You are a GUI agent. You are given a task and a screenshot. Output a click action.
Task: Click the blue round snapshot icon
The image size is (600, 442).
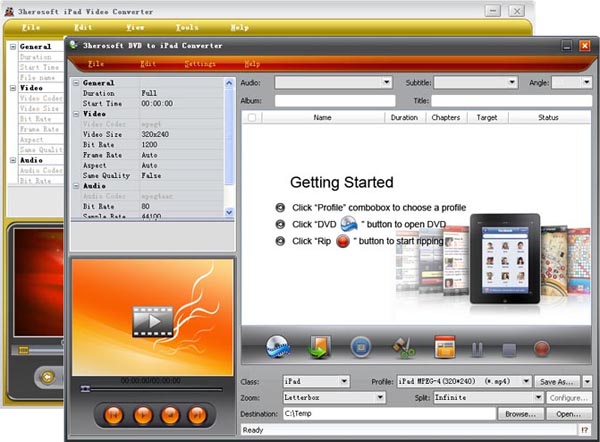(x=360, y=348)
